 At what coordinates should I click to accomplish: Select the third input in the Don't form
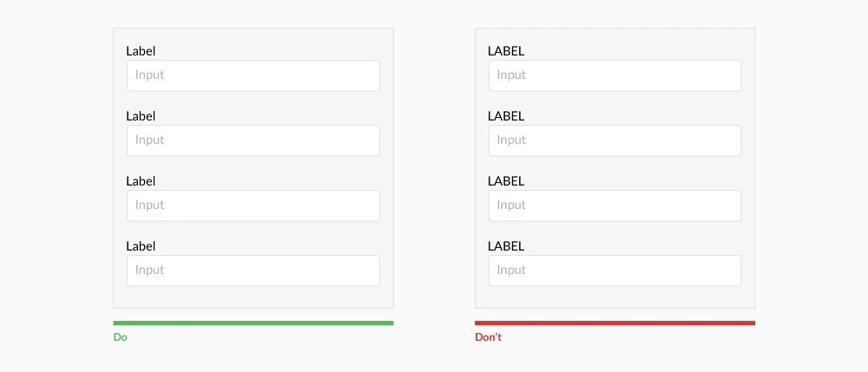pos(615,206)
